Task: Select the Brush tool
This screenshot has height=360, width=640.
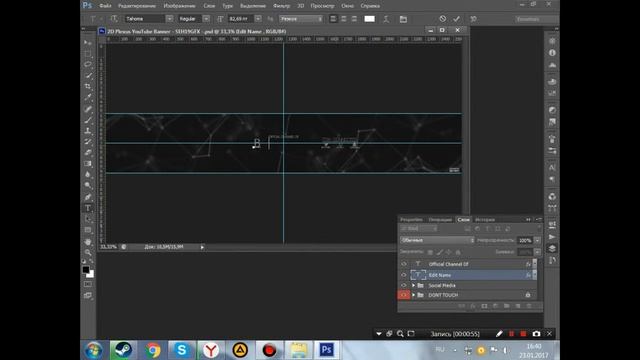Action: 88,120
